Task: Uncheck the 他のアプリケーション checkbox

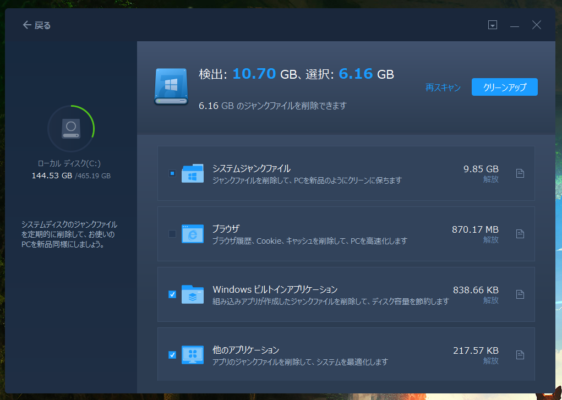Action: [172, 355]
